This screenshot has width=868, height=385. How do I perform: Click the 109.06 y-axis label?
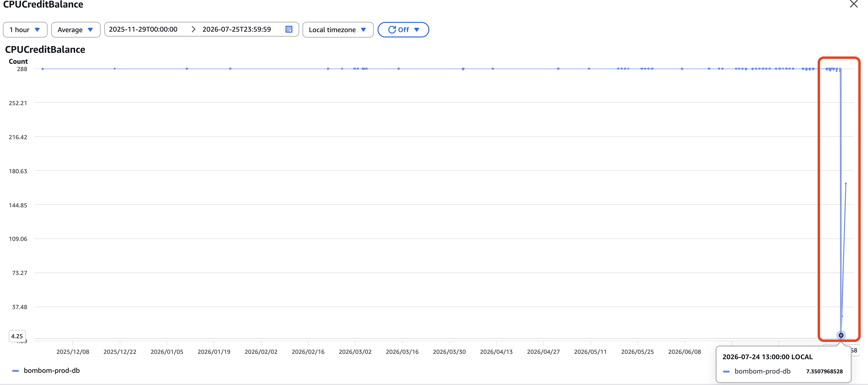tap(18, 239)
